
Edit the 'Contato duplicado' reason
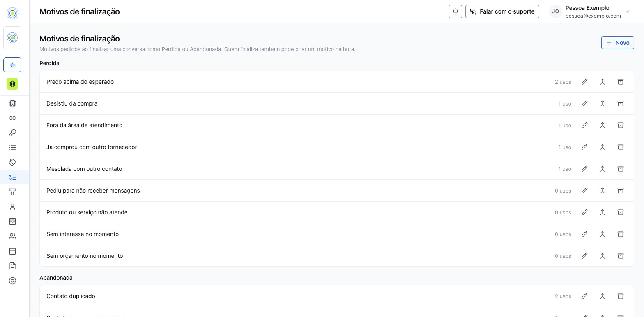[584, 296]
